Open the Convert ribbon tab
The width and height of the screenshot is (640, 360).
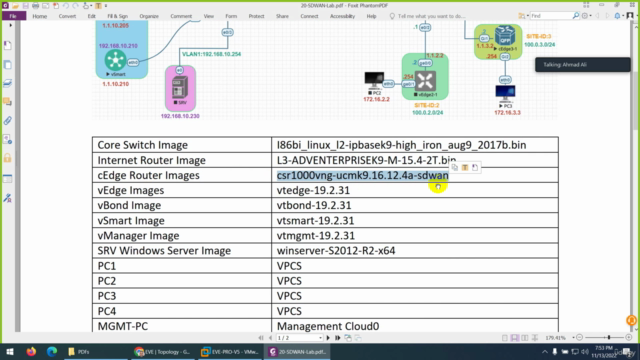coord(67,16)
